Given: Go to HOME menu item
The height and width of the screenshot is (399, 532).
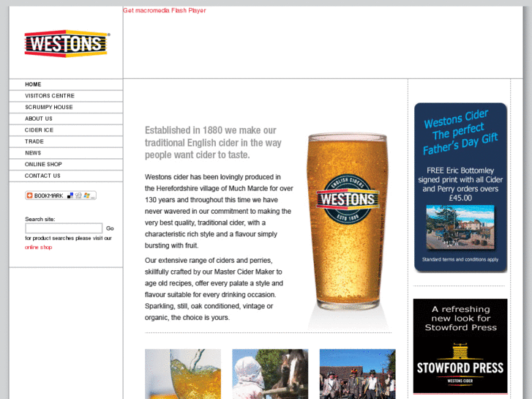Looking at the screenshot, I should [33, 84].
